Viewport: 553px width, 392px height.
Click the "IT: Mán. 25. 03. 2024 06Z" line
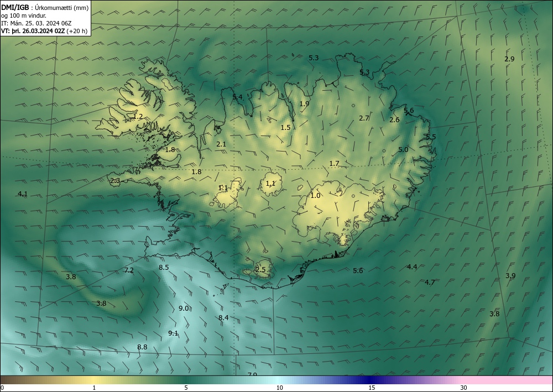pyautogui.click(x=36, y=23)
